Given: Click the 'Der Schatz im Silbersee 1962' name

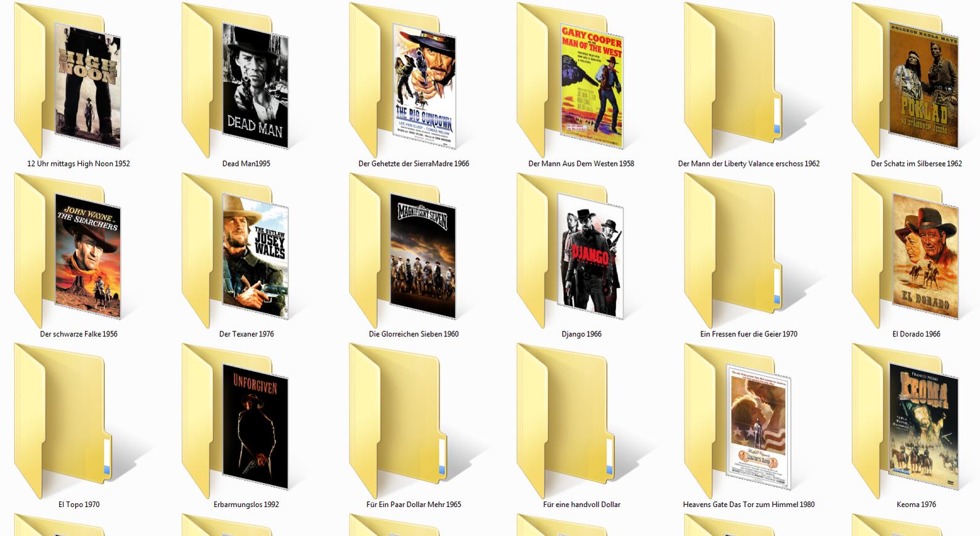Looking at the screenshot, I should coord(917,164).
